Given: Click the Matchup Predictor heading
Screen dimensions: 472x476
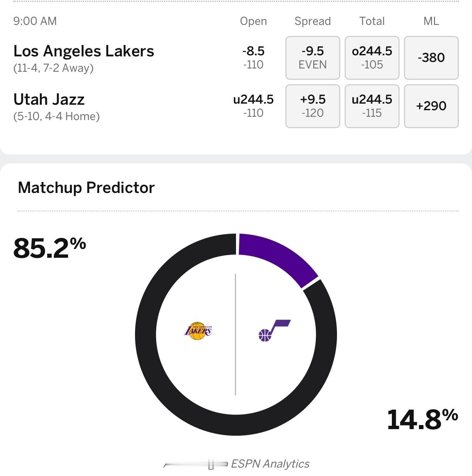Looking at the screenshot, I should point(86,188).
